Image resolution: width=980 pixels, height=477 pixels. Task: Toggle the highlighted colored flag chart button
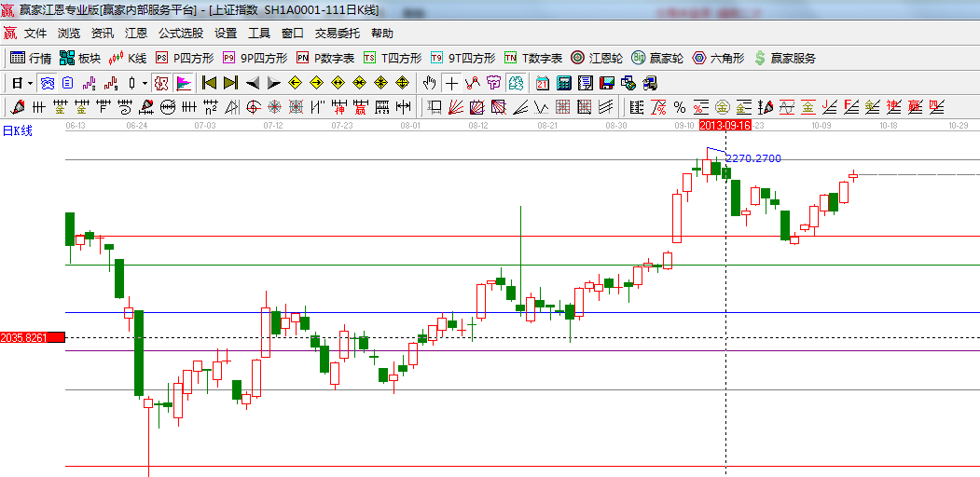pos(183,83)
